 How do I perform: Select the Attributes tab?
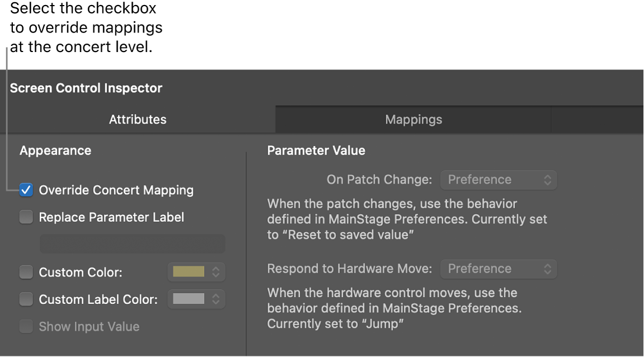point(138,119)
